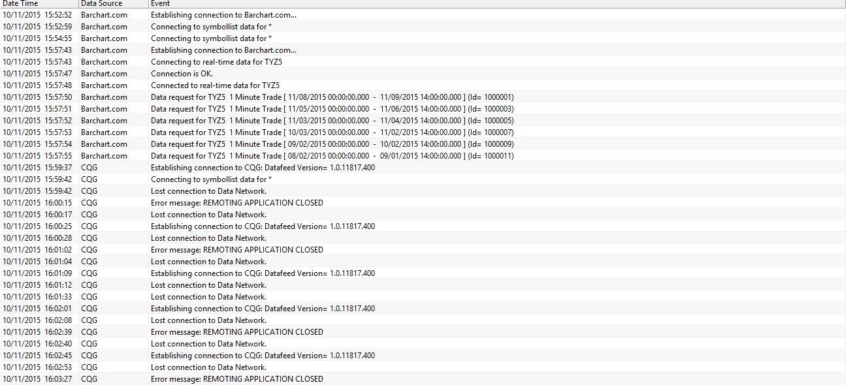The width and height of the screenshot is (868, 385).
Task: Select the data request row with Id= 1000001
Action: tap(332, 97)
